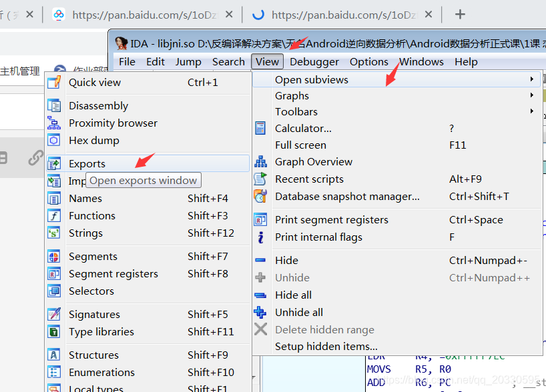
Task: Click the Type libraries icon
Action: [54, 331]
